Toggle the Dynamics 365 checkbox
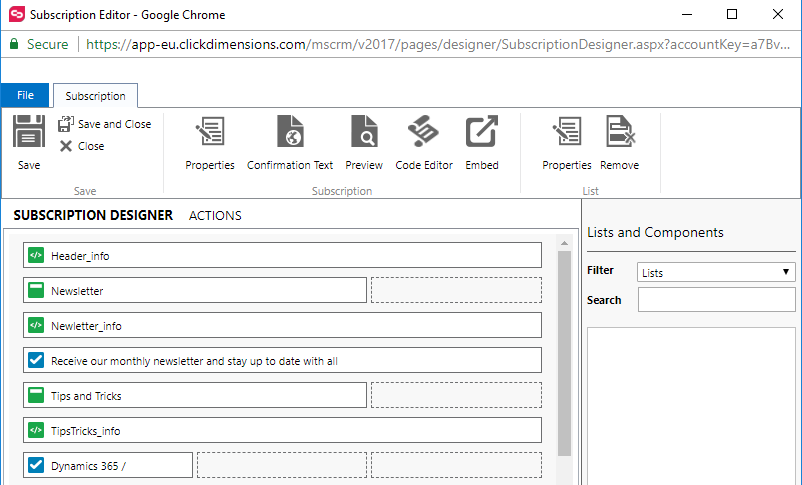 36,465
